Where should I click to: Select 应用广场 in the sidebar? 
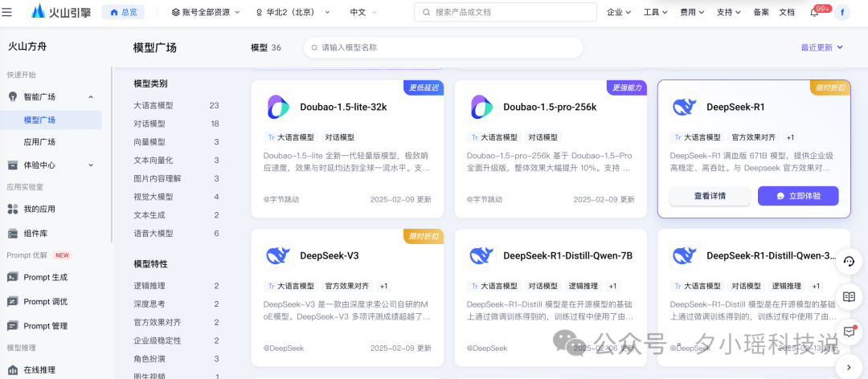click(40, 141)
